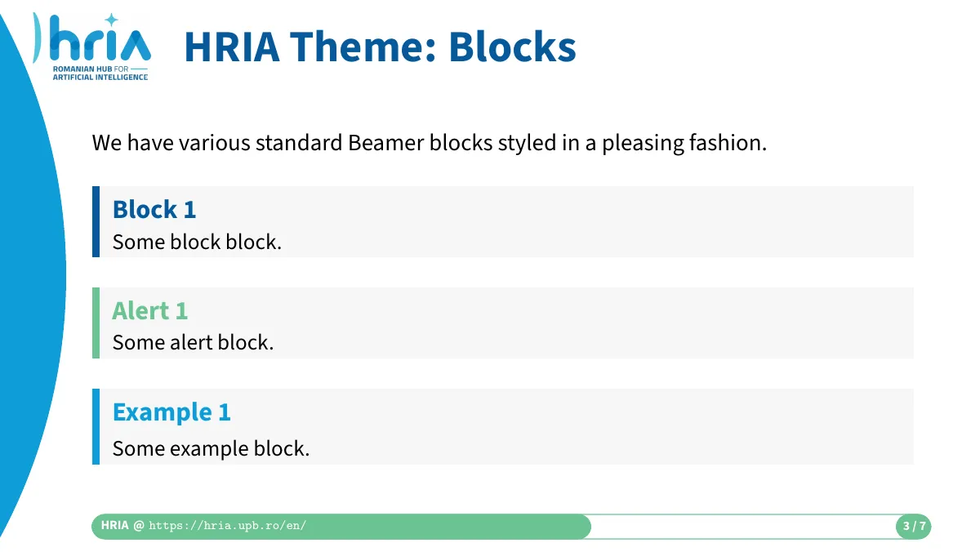The image size is (980, 552).
Task: Click the light blue bar beside Example 1
Action: [x=96, y=426]
